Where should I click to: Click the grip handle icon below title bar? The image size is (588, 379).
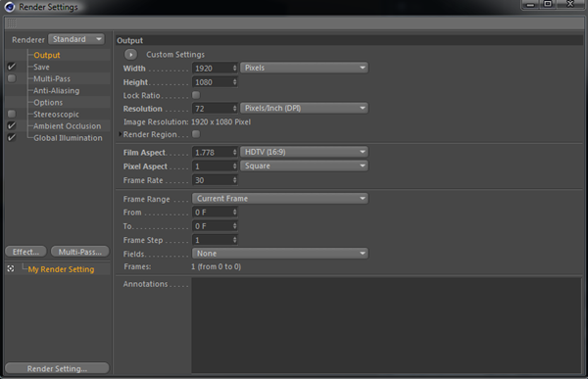tap(12, 24)
